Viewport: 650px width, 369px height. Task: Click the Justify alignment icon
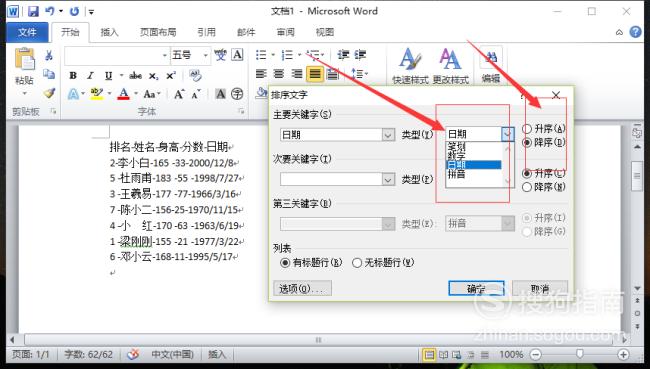315,74
